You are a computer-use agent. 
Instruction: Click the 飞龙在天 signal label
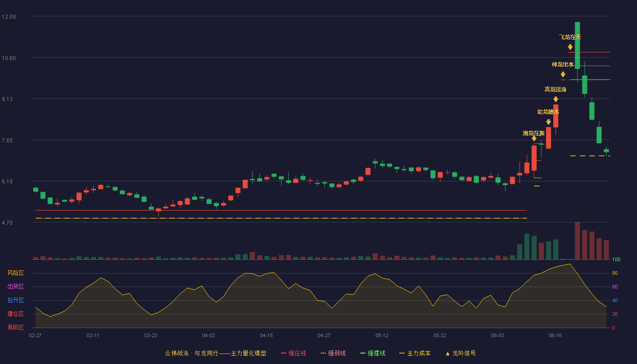point(570,37)
